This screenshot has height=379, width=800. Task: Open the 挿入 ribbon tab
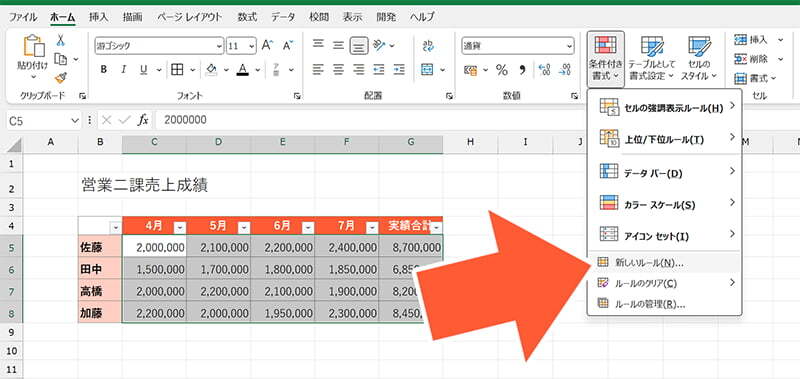pos(98,17)
